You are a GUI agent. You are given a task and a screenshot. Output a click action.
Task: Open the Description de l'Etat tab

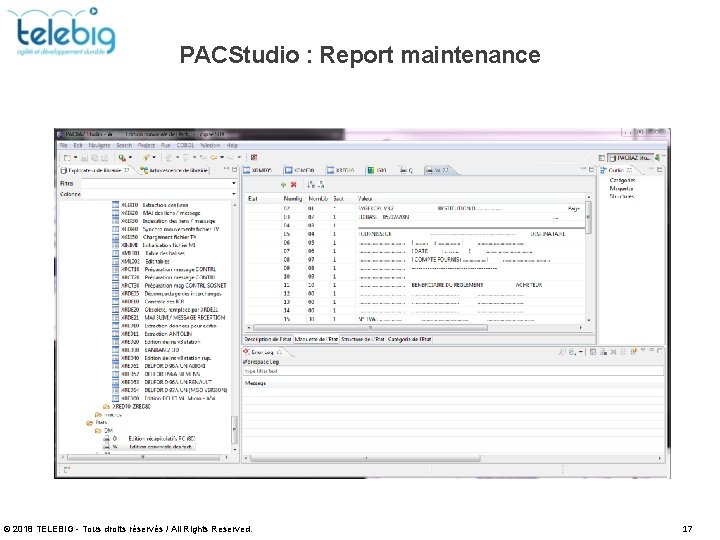(268, 339)
